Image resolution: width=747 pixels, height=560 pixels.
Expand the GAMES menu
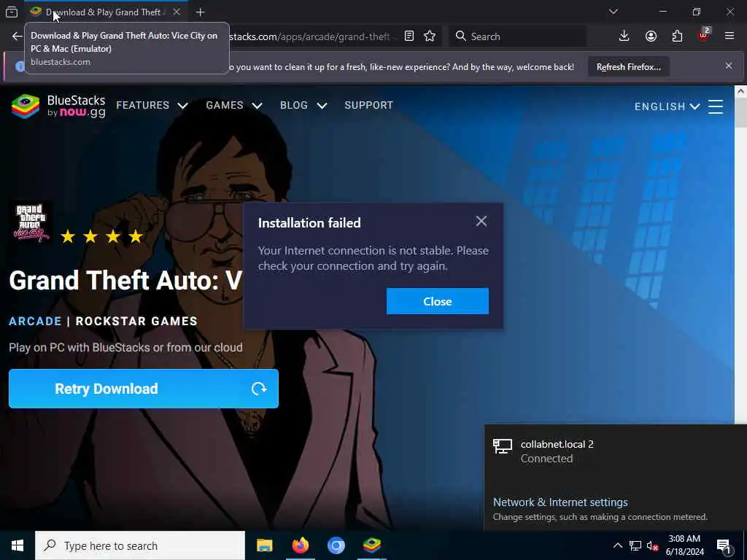coord(234,105)
